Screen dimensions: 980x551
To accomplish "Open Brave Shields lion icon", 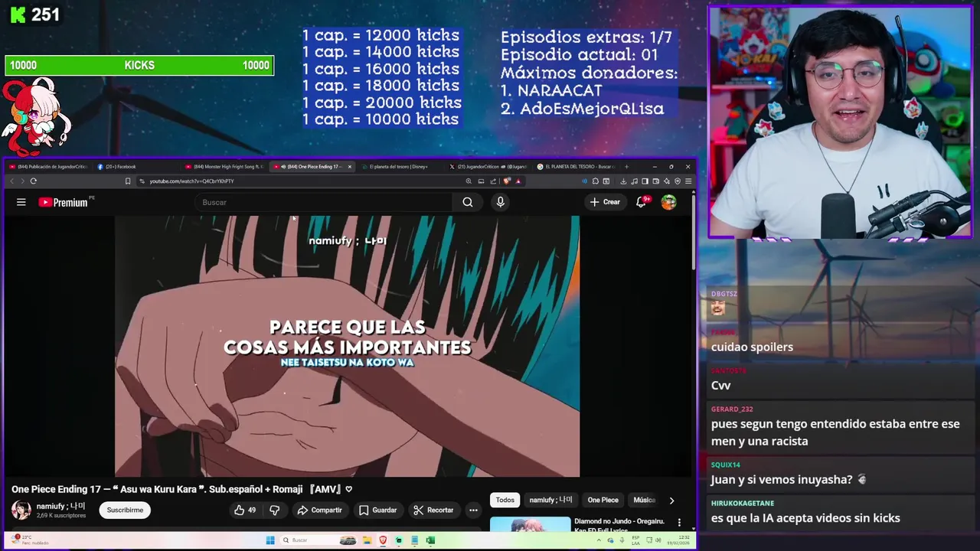I will 507,181.
